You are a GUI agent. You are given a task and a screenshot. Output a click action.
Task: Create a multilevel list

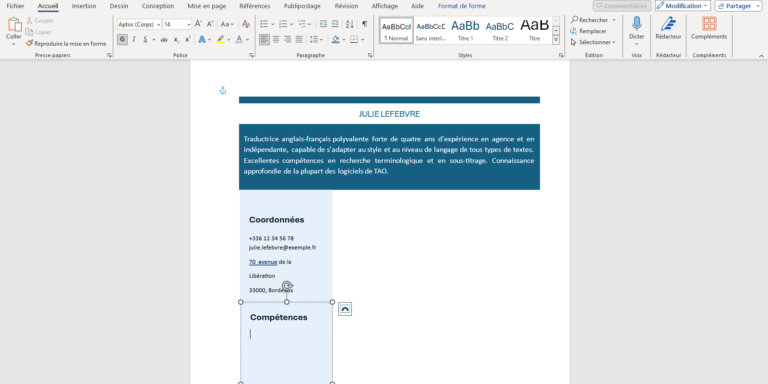302,24
